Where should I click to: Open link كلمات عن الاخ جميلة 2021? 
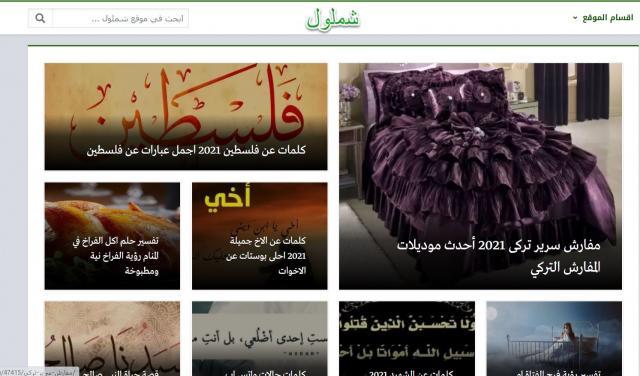point(266,256)
